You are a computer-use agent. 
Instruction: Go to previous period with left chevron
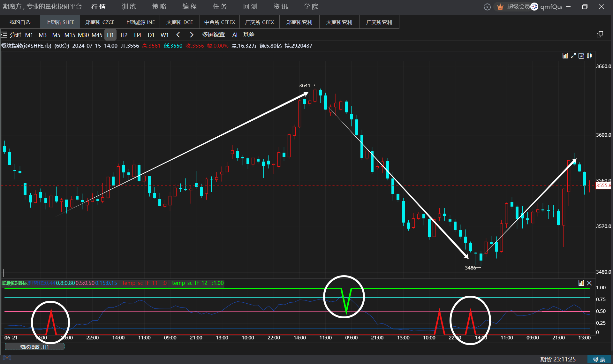[x=178, y=35]
